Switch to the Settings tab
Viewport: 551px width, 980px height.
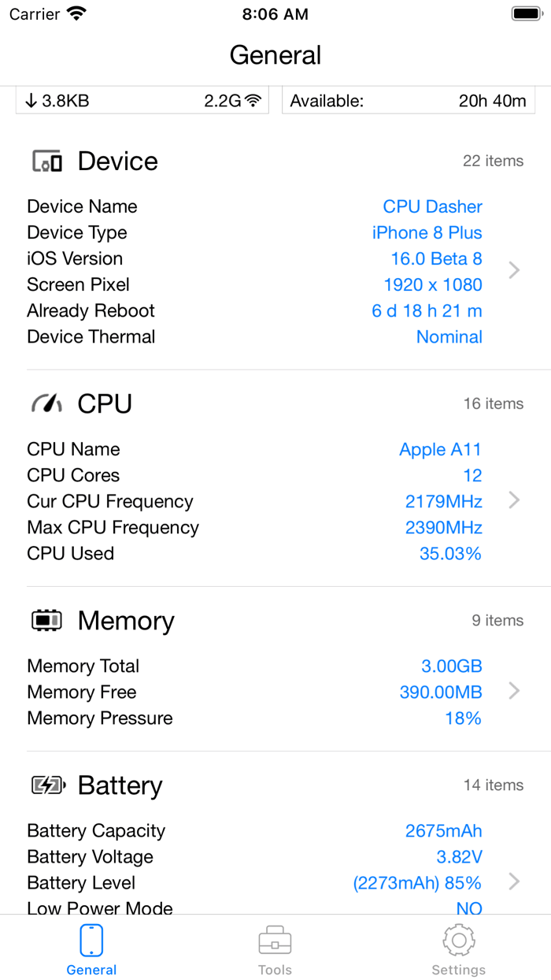[x=459, y=949]
